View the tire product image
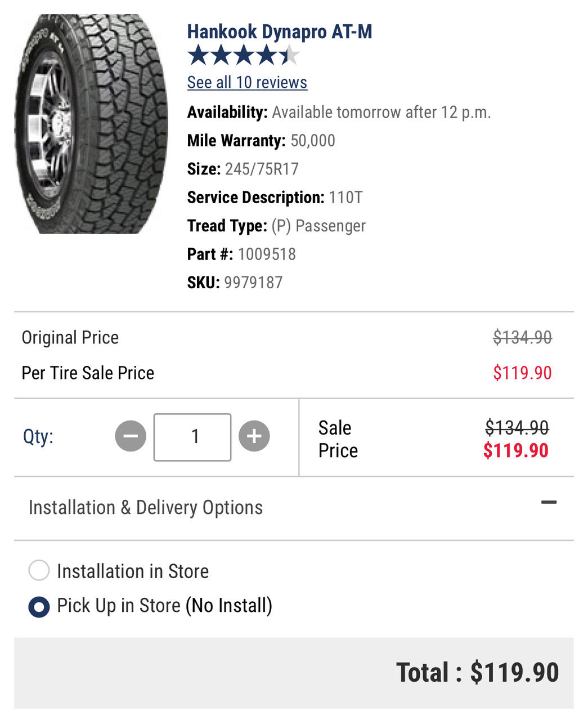The image size is (588, 720). click(91, 124)
